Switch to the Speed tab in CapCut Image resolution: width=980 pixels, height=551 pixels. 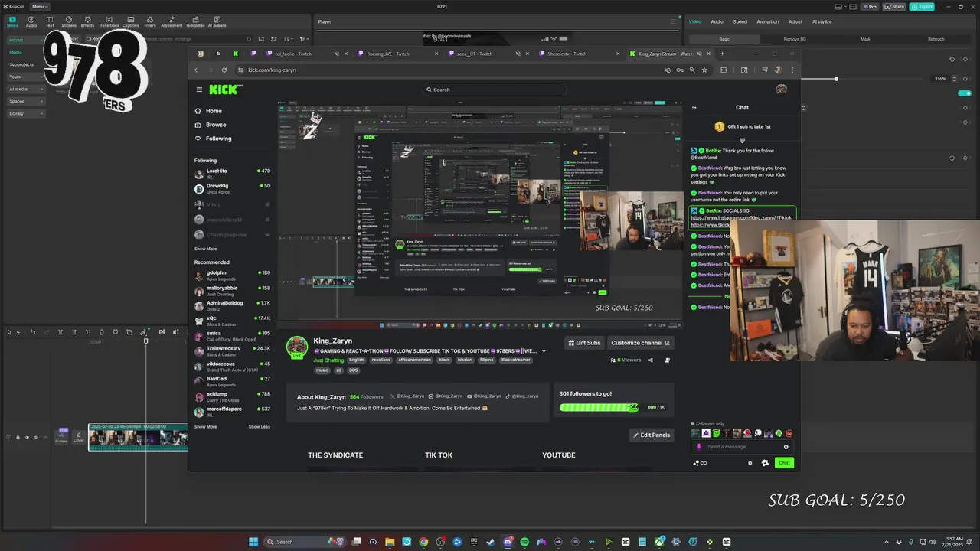point(740,21)
